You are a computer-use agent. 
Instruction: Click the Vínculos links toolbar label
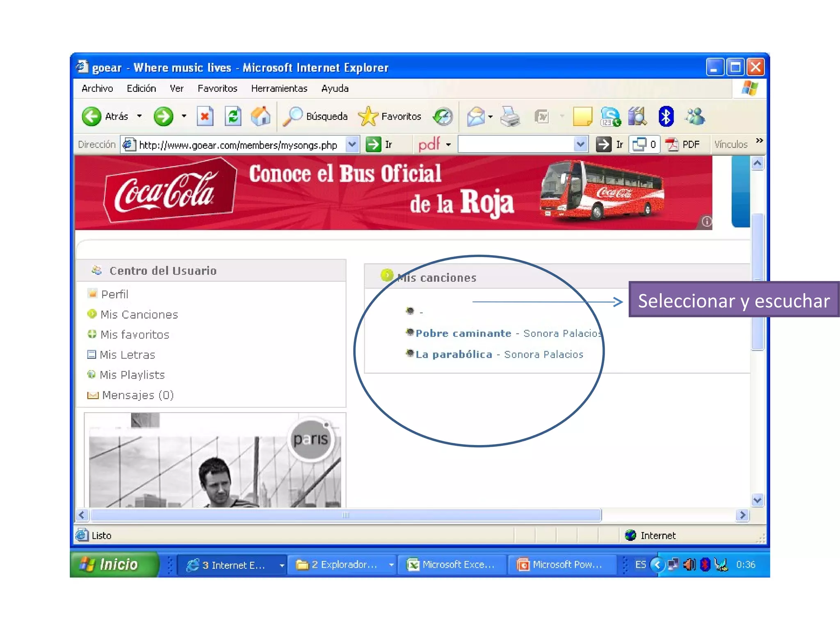pyautogui.click(x=731, y=144)
